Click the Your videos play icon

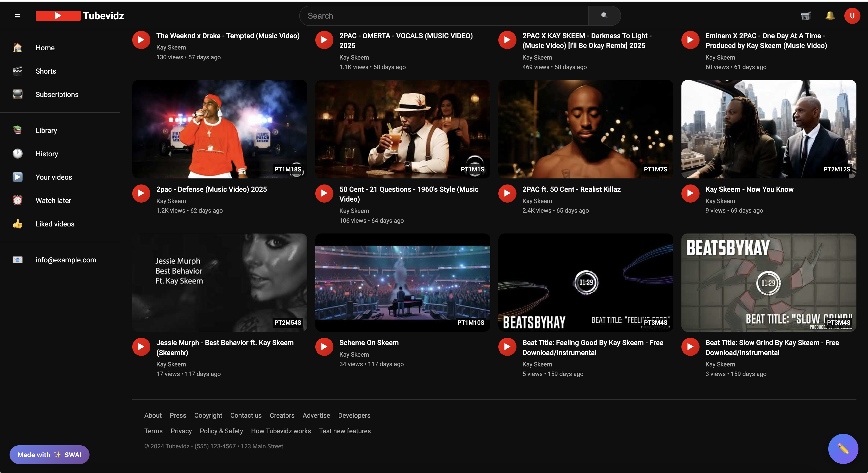pos(18,177)
